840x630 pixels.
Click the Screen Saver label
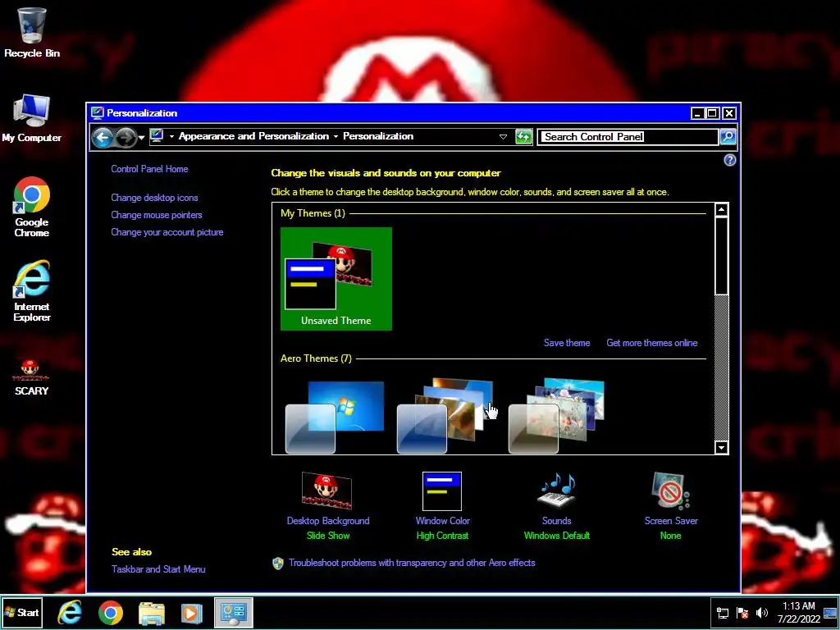coord(671,521)
